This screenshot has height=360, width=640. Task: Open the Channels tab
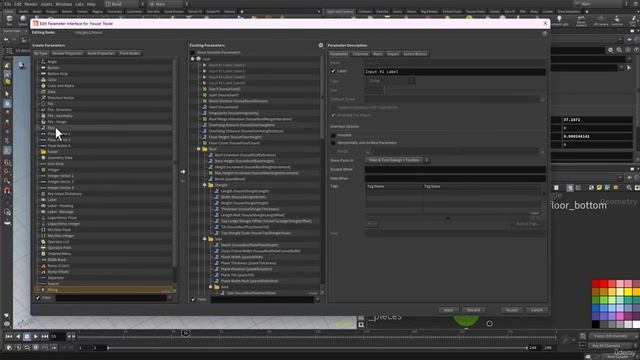[360, 53]
